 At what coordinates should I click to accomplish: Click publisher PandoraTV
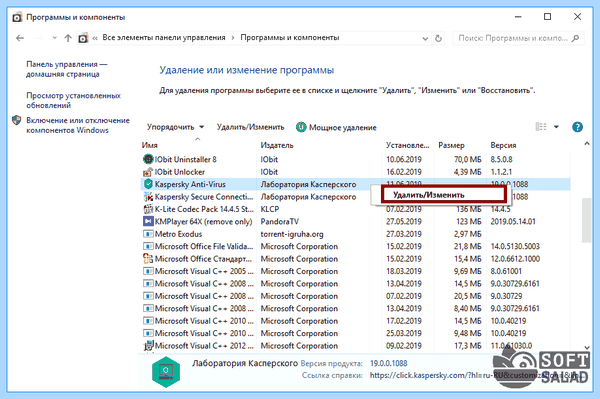coord(279,221)
